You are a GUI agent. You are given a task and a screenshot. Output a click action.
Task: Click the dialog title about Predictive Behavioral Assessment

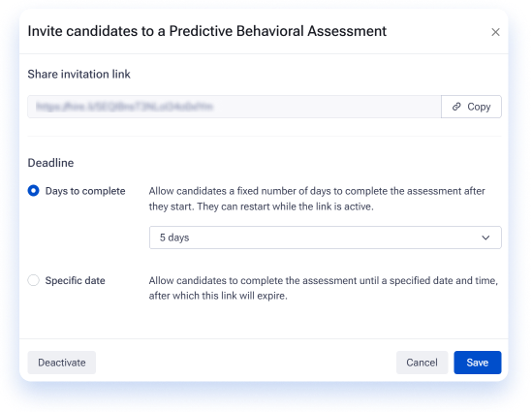click(x=206, y=31)
